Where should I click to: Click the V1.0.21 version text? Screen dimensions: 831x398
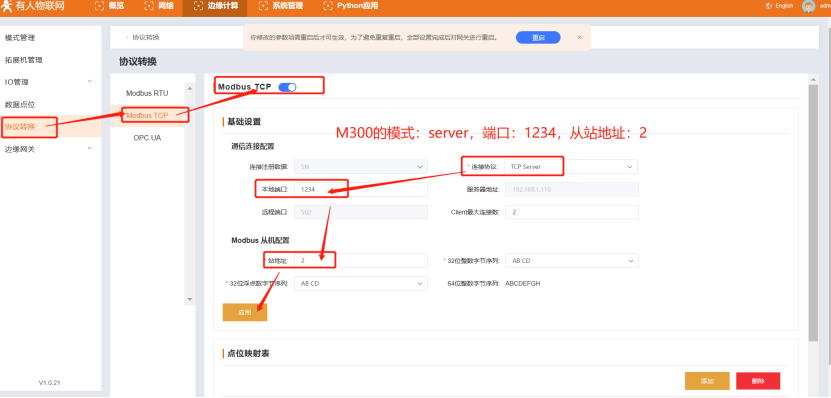click(x=50, y=383)
